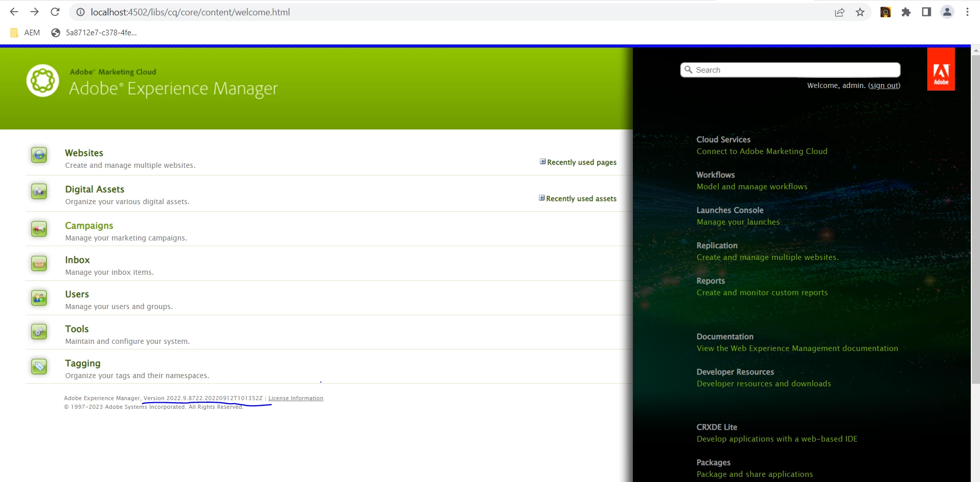
Task: Open the 5a8712e7-c378-4fe bookmark
Action: pos(94,33)
